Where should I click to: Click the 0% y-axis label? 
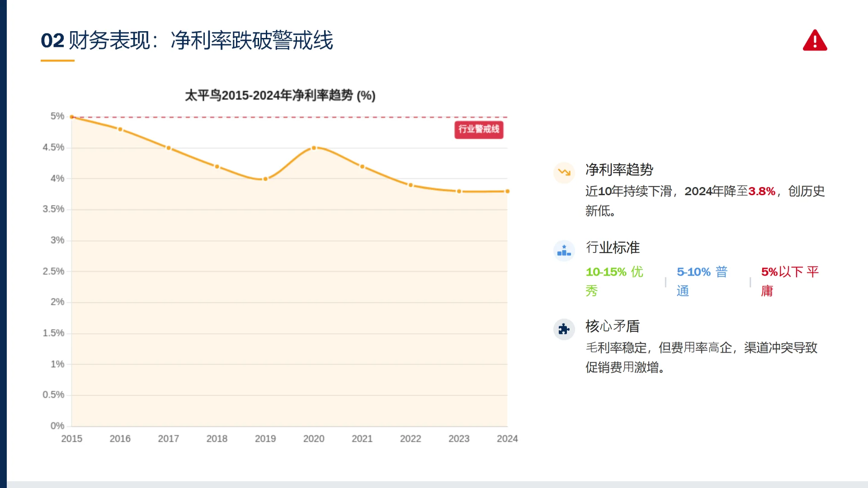[x=57, y=426]
